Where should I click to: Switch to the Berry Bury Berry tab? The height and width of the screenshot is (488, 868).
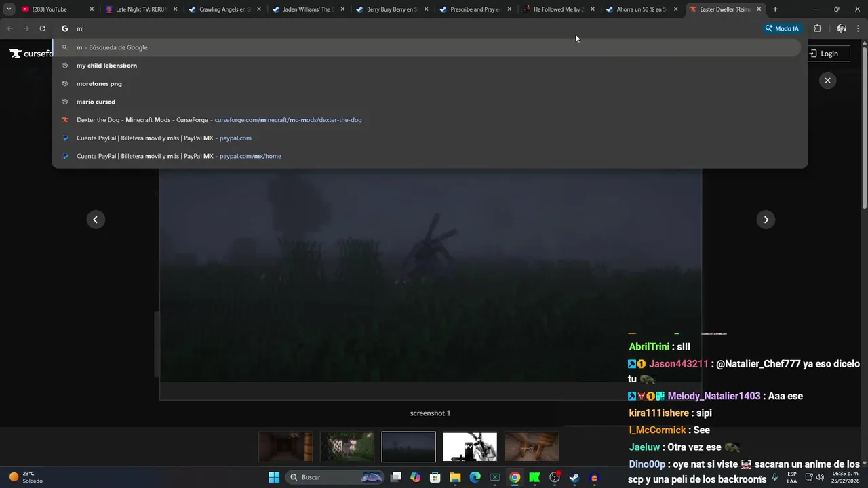[391, 9]
